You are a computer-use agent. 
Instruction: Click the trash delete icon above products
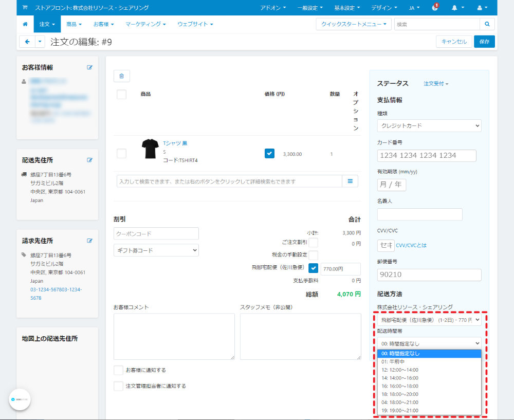pyautogui.click(x=122, y=76)
